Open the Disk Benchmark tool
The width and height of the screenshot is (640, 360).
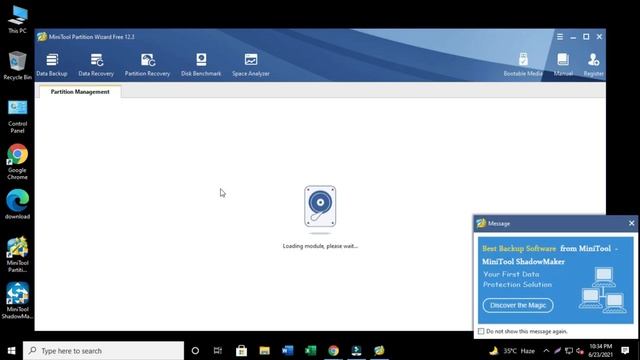pyautogui.click(x=201, y=64)
